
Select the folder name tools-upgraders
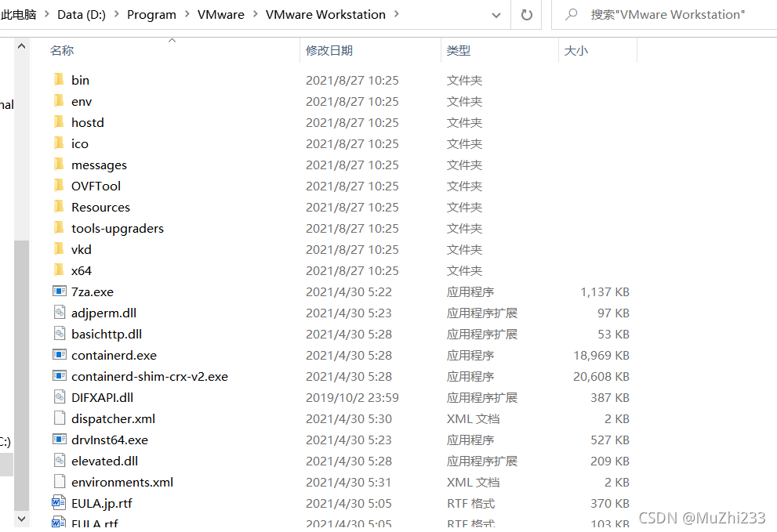pos(118,228)
